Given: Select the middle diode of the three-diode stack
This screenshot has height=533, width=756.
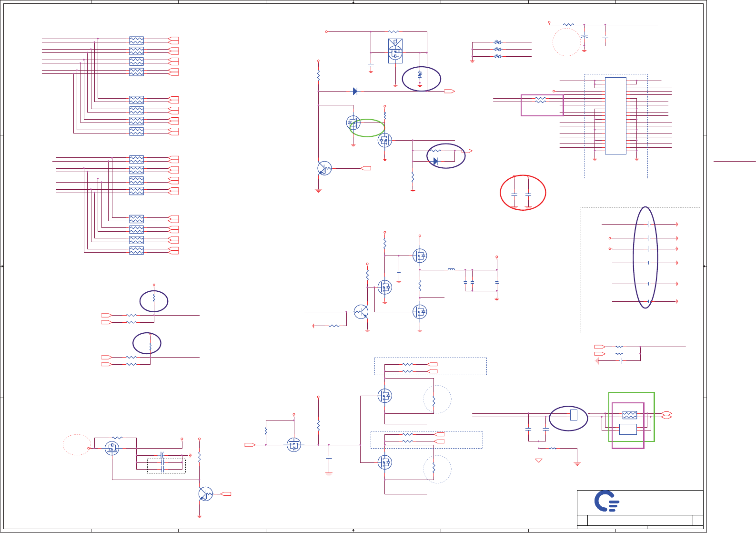Looking at the screenshot, I should pyautogui.click(x=498, y=49).
